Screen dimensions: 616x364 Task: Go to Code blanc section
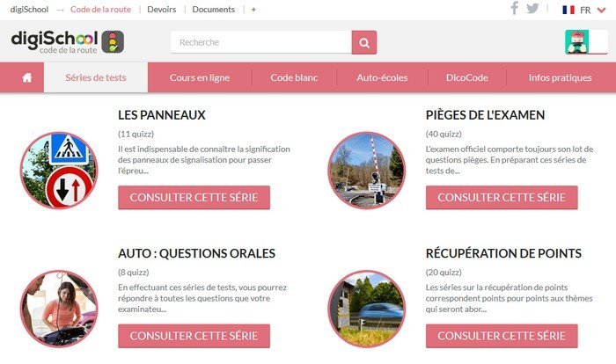point(294,77)
